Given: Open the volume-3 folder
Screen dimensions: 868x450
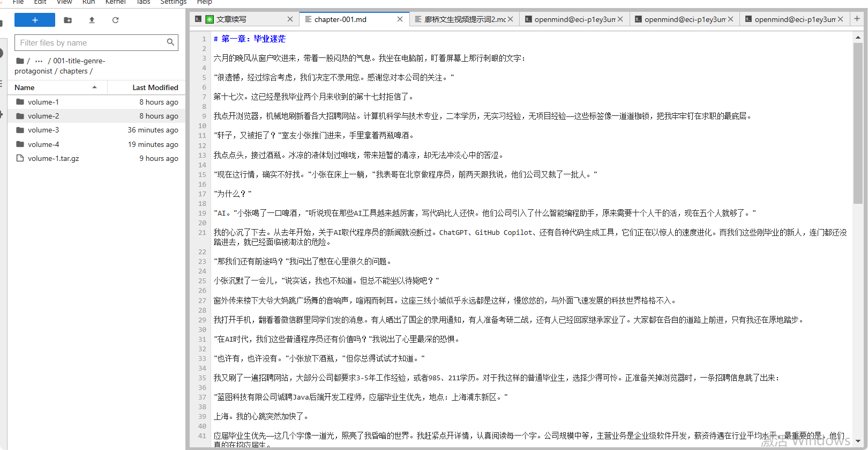Looking at the screenshot, I should coord(96,130).
